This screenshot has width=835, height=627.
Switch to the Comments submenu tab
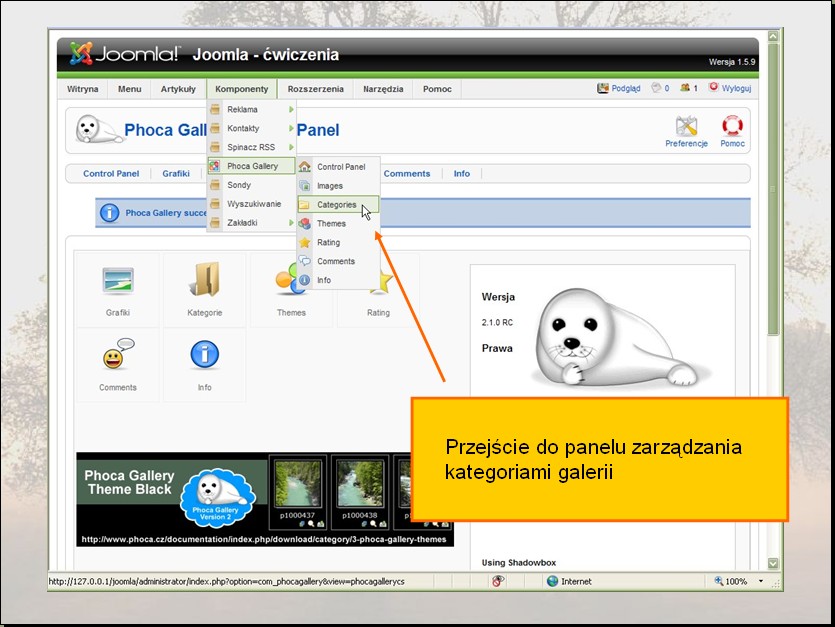pyautogui.click(x=407, y=174)
